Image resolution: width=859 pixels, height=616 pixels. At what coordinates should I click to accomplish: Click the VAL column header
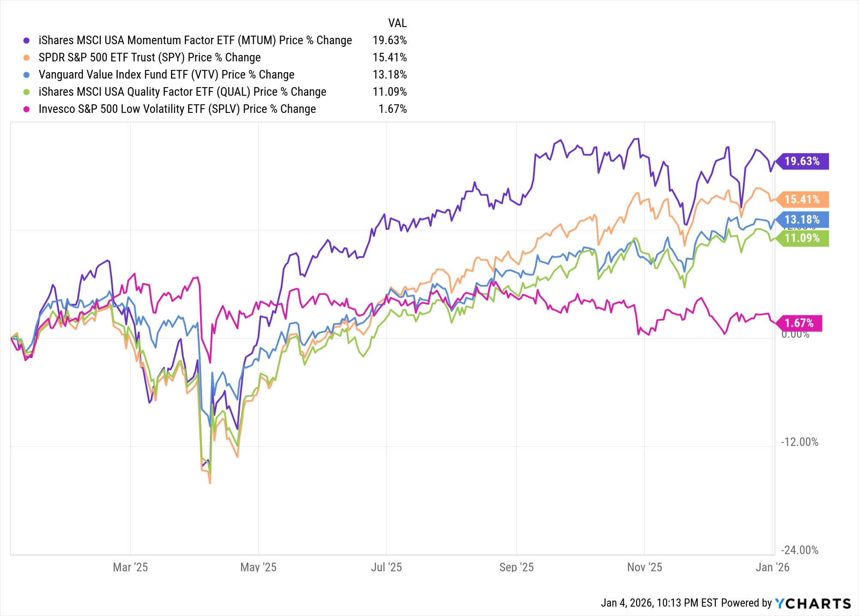pos(397,23)
